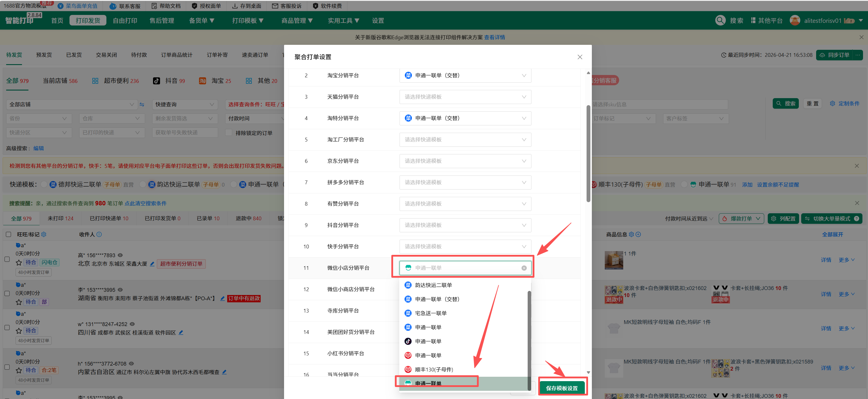This screenshot has height=399, width=868.
Task: Click the dialog's vertical scrollbar thumb
Action: (x=588, y=153)
